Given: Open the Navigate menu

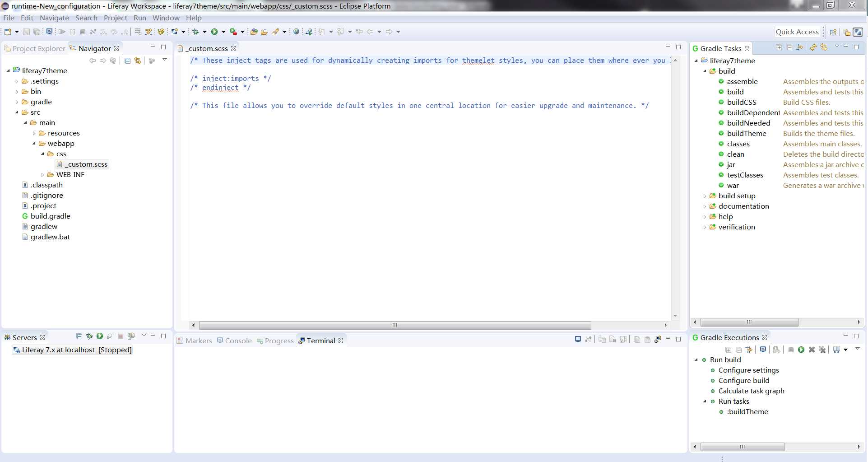Looking at the screenshot, I should [x=54, y=18].
